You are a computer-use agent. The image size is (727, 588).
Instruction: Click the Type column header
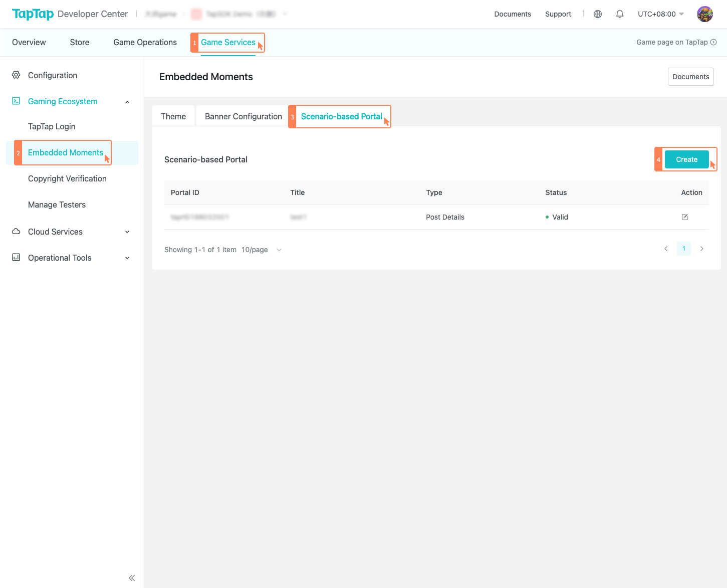pyautogui.click(x=434, y=192)
